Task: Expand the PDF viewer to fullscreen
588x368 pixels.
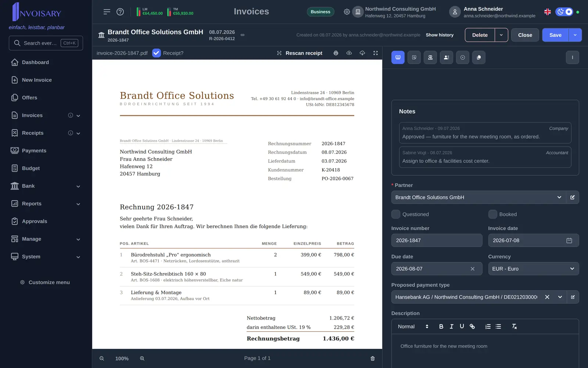Action: click(376, 53)
